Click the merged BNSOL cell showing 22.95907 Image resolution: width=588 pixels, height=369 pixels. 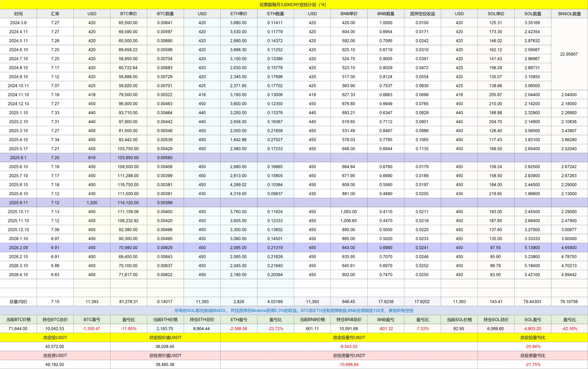(569, 54)
